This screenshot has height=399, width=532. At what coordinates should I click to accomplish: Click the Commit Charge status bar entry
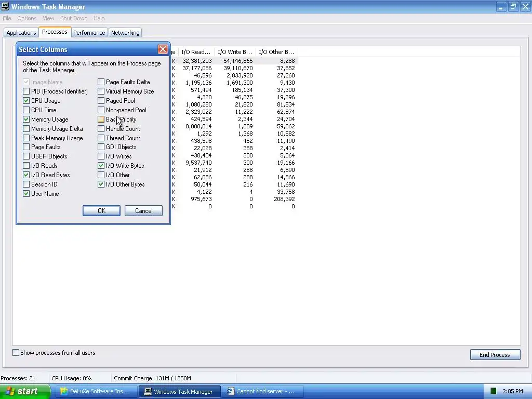click(152, 378)
